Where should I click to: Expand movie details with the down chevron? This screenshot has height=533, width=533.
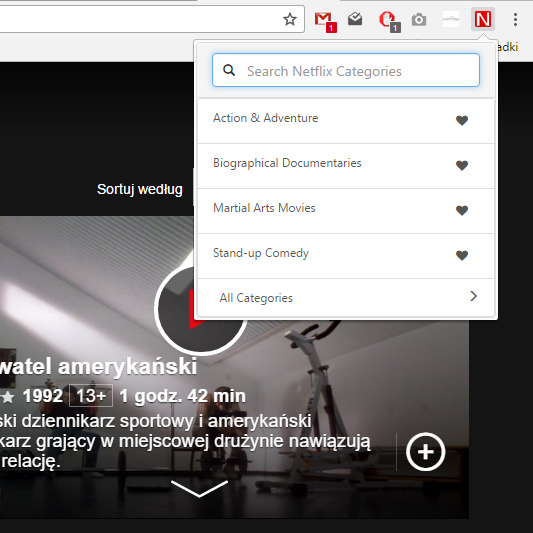199,488
